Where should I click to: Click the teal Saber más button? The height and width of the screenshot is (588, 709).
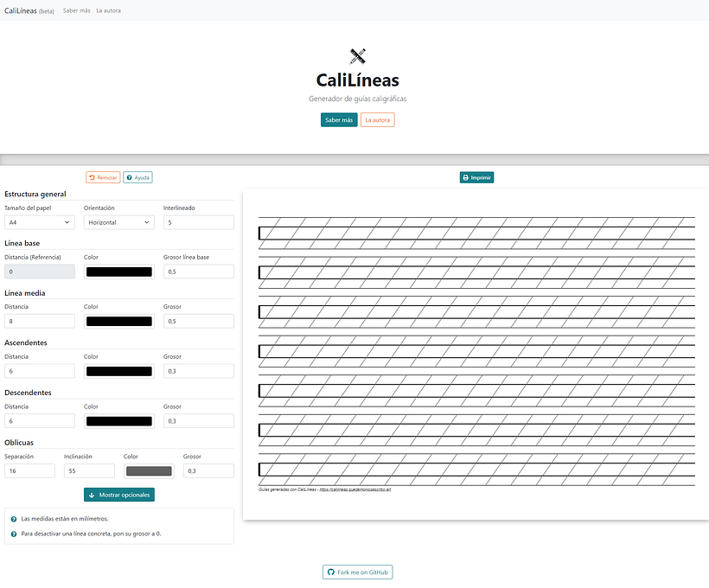coord(338,120)
